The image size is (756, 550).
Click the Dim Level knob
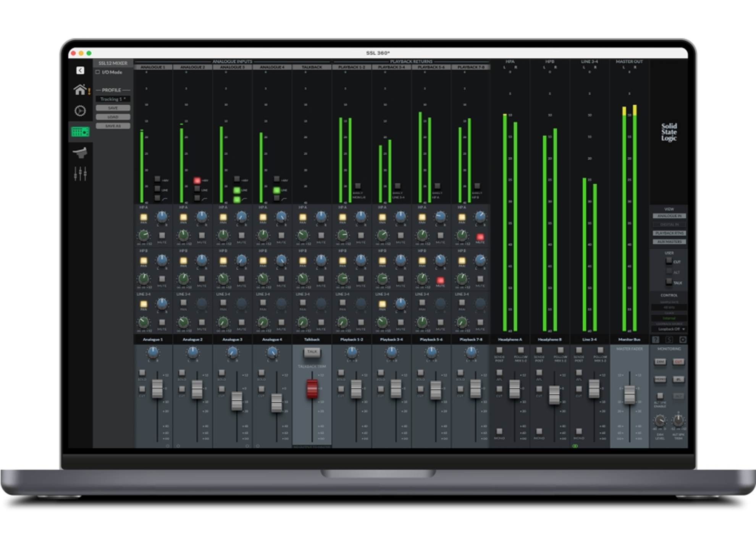660,421
